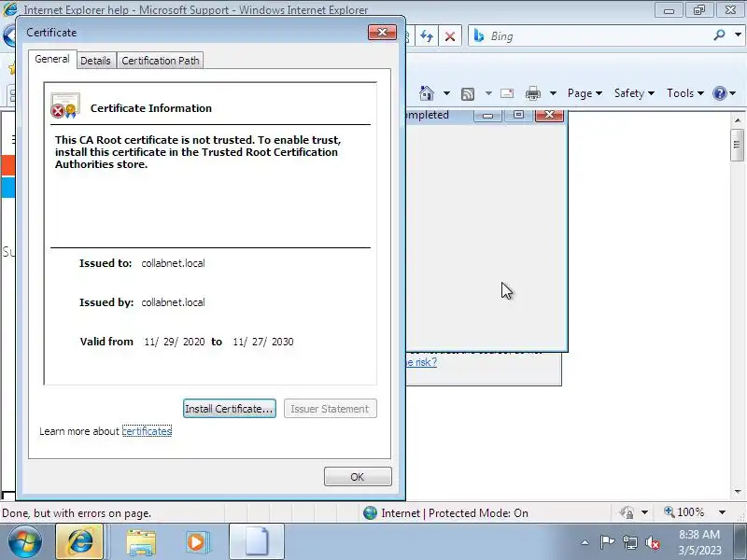
Task: Switch to the Certification Path tab
Action: coord(160,61)
